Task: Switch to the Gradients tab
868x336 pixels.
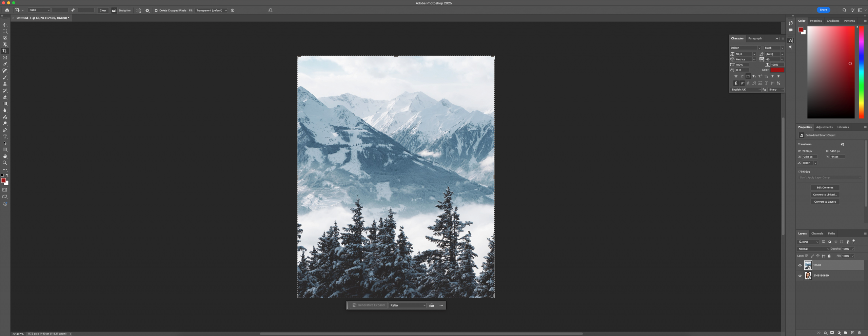Action: [x=833, y=21]
